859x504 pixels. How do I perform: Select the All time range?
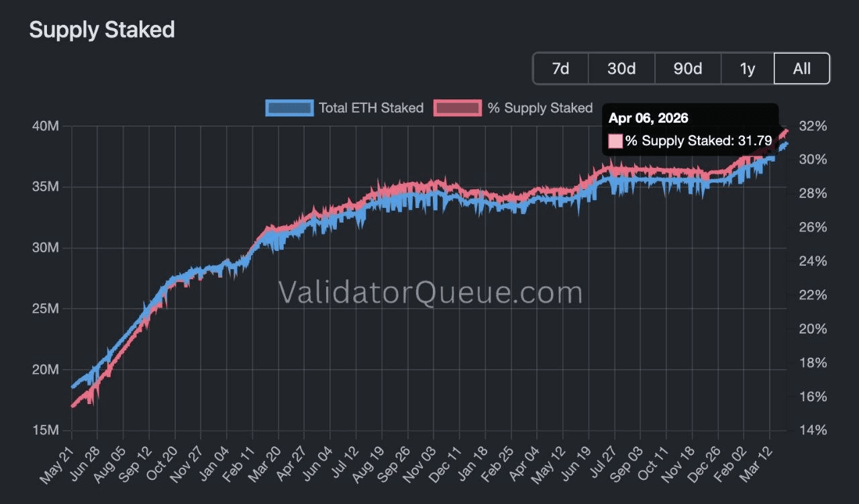coord(801,68)
